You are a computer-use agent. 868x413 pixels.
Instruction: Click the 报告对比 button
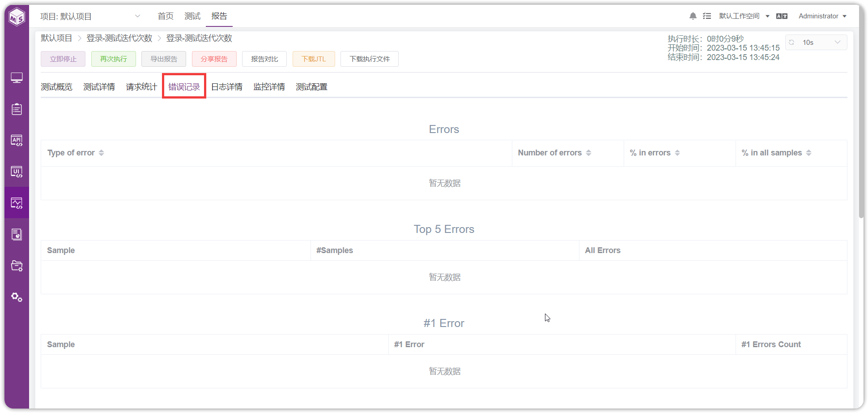pyautogui.click(x=264, y=59)
